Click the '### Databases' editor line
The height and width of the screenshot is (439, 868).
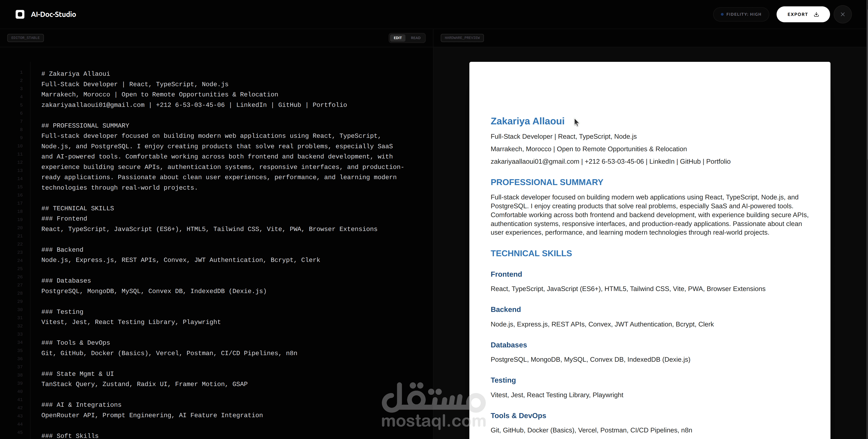click(66, 281)
